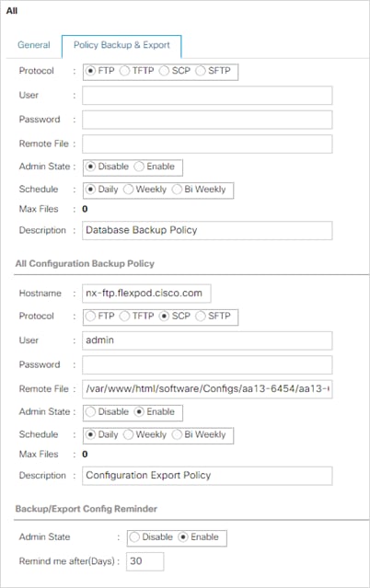Choose SFTP for All Configuration Backup

[201, 317]
